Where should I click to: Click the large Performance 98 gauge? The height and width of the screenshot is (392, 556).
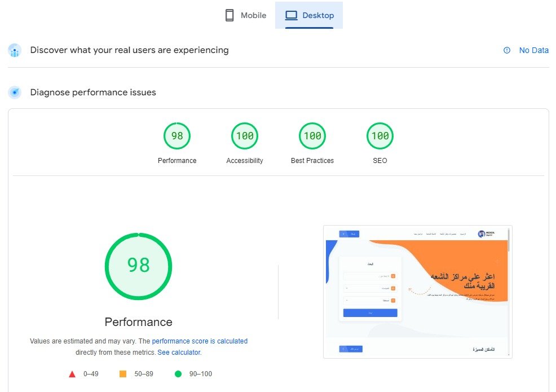point(138,266)
